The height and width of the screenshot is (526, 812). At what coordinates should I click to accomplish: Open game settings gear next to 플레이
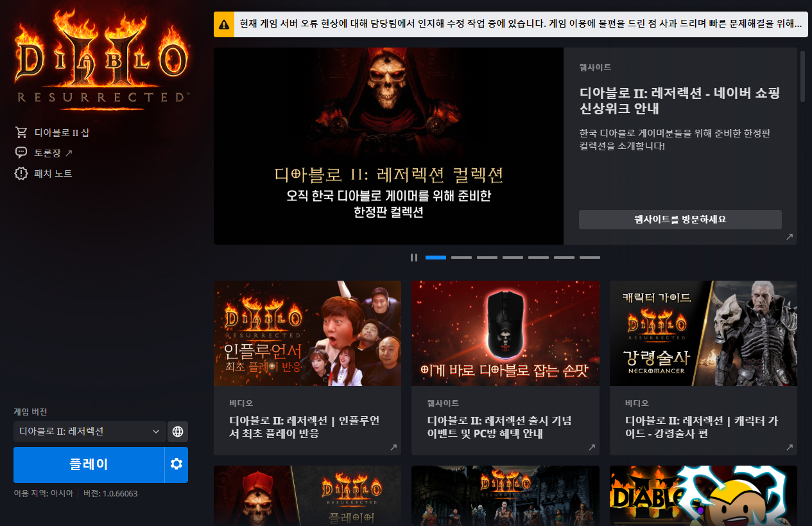[x=177, y=464]
